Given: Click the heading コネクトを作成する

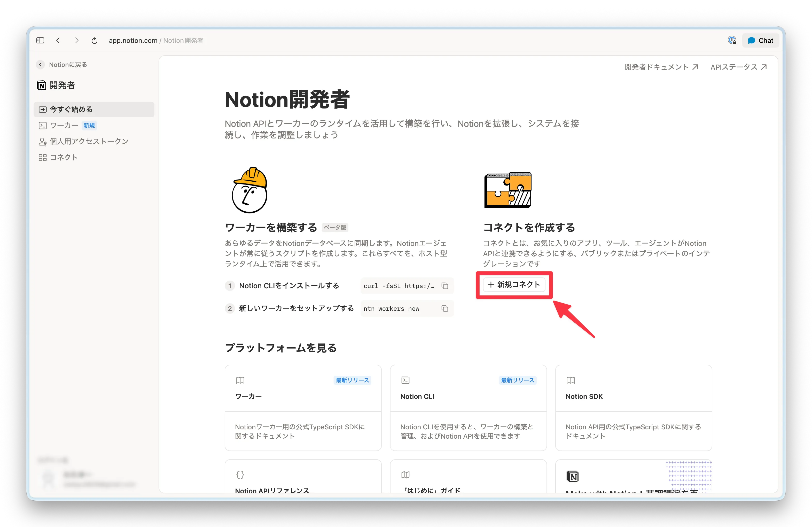Looking at the screenshot, I should point(529,227).
